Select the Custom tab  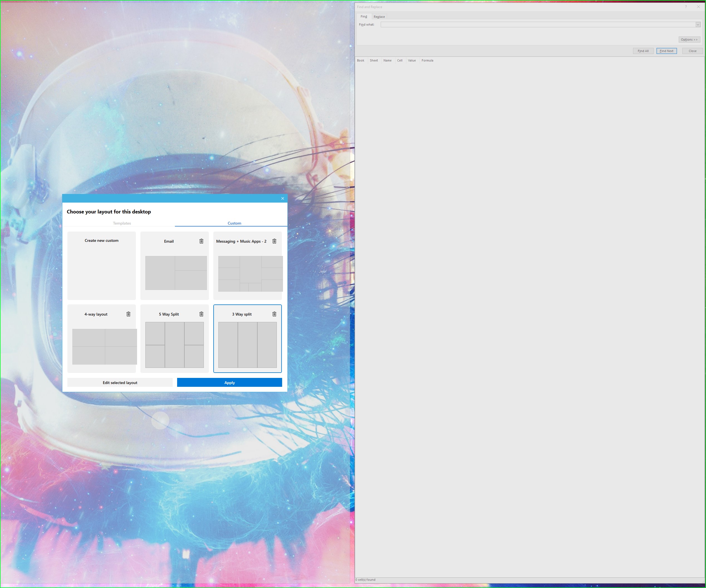234,223
